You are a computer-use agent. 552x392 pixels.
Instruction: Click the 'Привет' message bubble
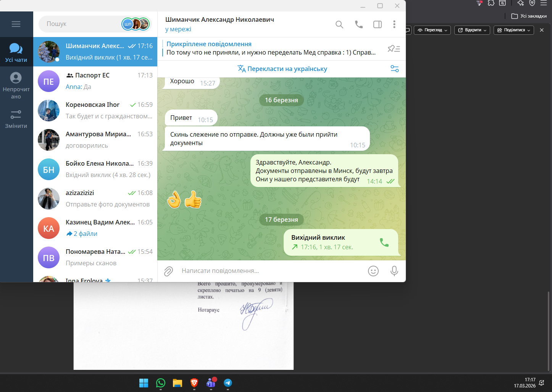pos(191,118)
